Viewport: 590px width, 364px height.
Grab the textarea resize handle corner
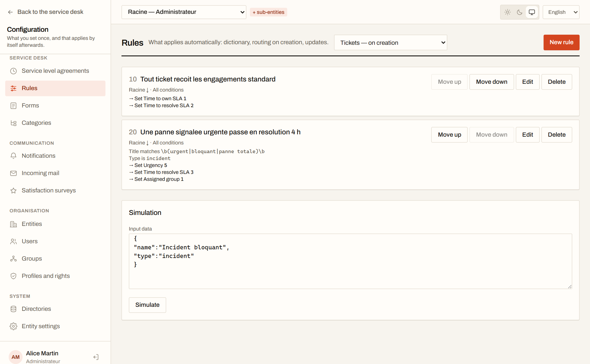pos(569,286)
